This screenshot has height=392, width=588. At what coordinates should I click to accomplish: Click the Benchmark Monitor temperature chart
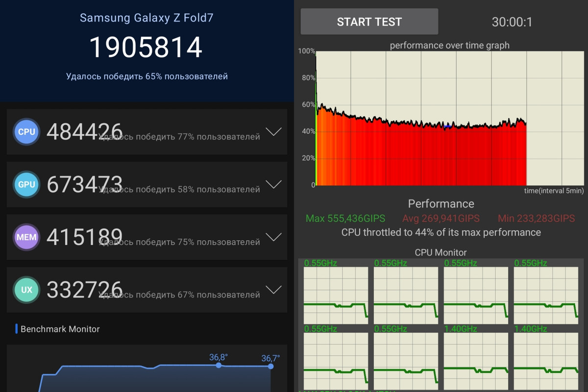tap(147, 368)
